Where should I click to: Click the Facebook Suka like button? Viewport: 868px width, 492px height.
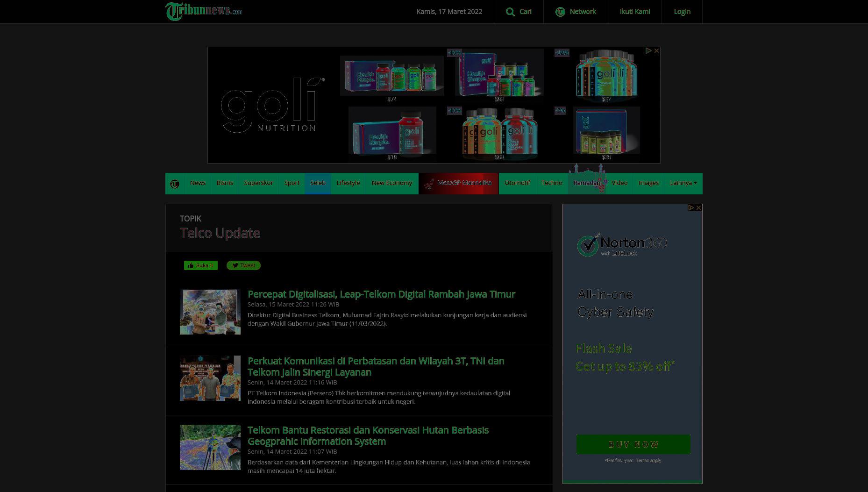pos(200,265)
